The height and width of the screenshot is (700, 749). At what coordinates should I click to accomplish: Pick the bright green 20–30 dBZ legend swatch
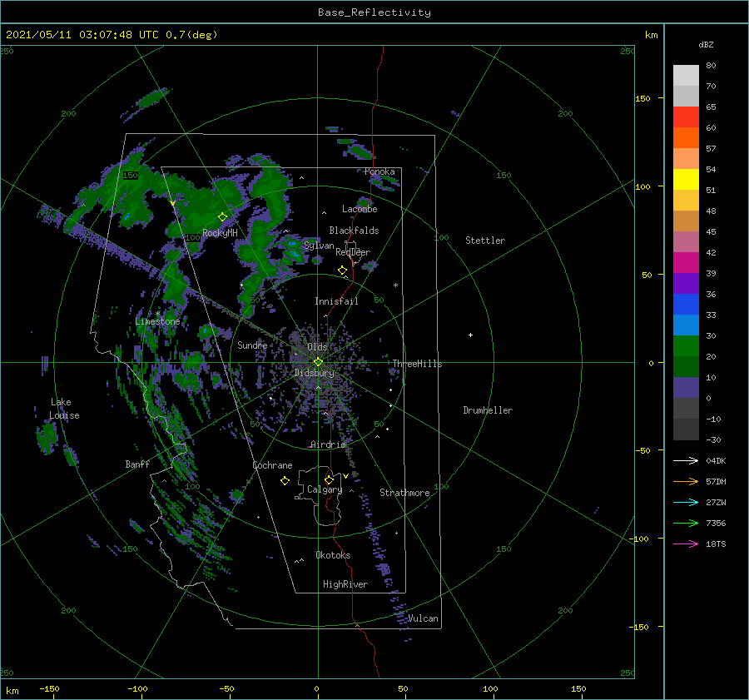686,346
